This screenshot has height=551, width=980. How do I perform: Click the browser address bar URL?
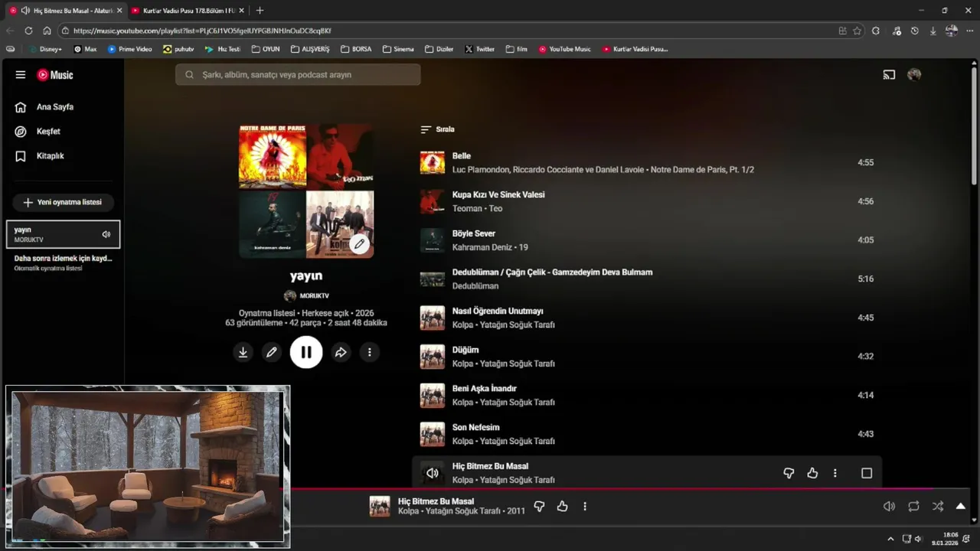pyautogui.click(x=202, y=31)
